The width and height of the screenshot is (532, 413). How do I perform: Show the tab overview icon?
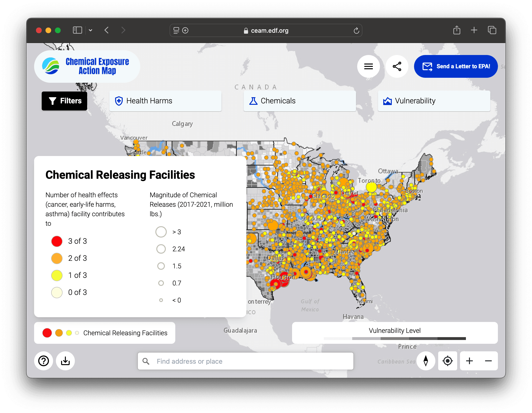(x=492, y=30)
